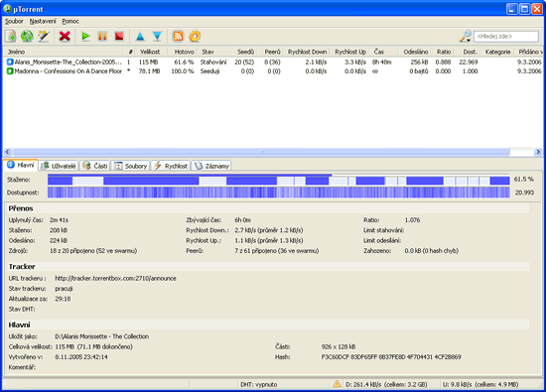Sort by the Stav column header

click(x=214, y=52)
